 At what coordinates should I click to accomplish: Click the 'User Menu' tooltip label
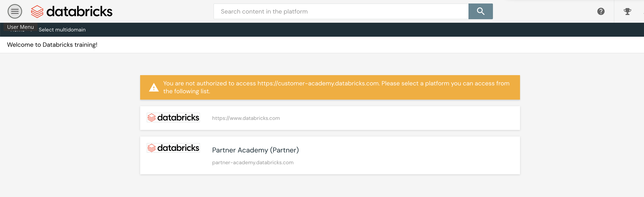click(20, 27)
